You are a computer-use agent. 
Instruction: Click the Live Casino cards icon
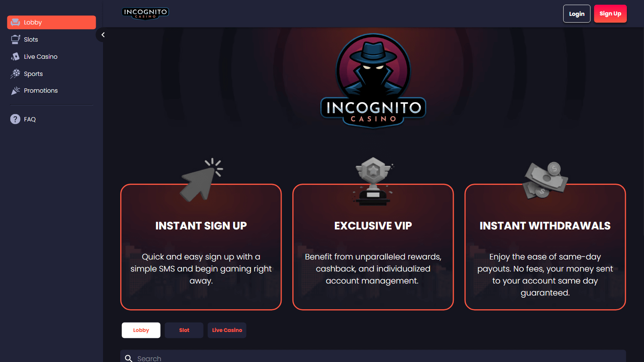(x=15, y=57)
